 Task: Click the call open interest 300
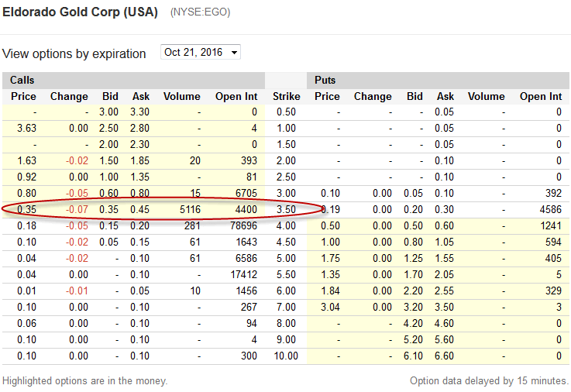[249, 356]
